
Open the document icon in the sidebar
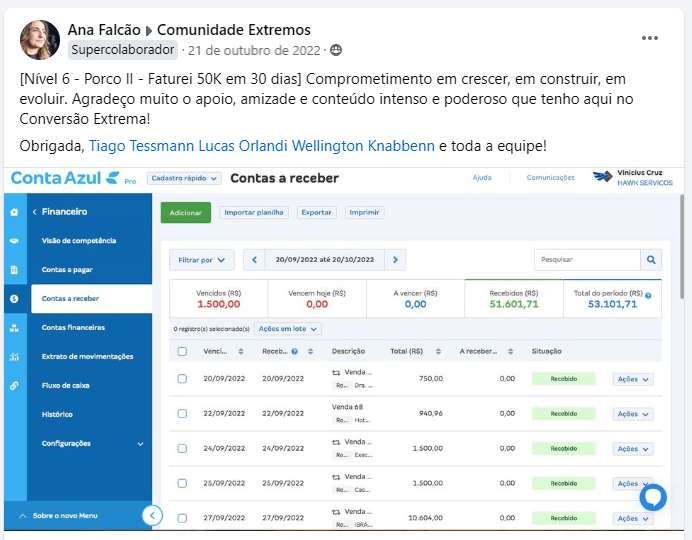tap(14, 270)
